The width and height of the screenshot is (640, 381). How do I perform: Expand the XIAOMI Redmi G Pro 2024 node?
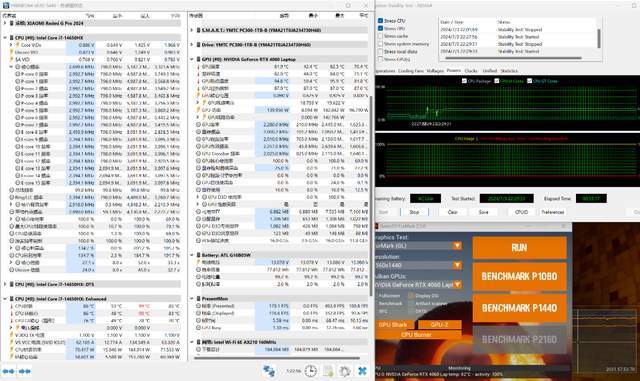click(x=5, y=23)
